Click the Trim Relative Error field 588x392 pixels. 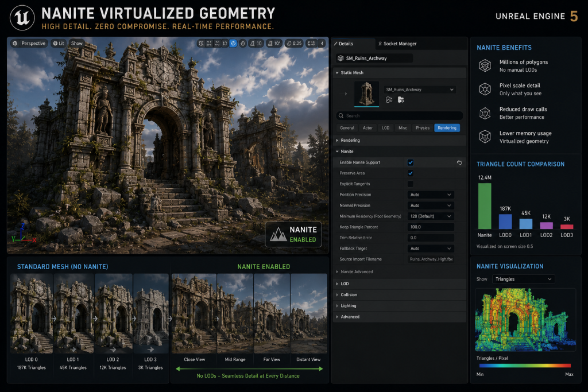[431, 238]
